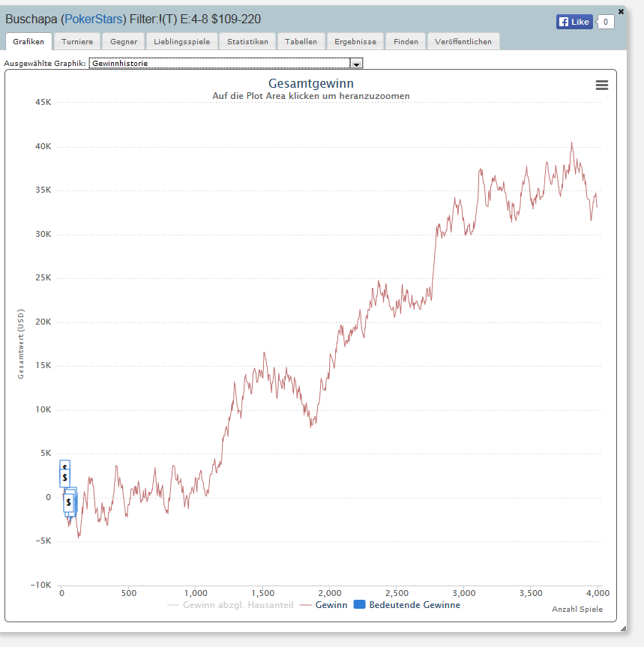Open the Veröffentlichen tab
The image size is (644, 647).
click(463, 42)
